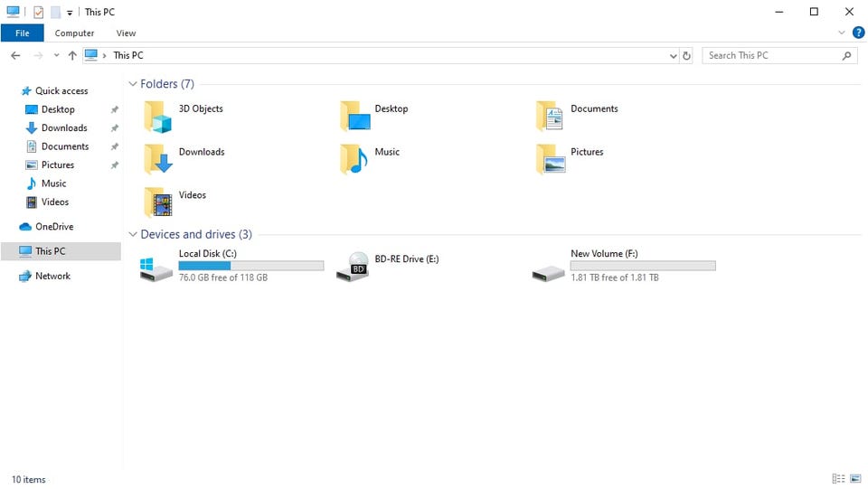Click the This PC address path text
868x489 pixels.
[x=127, y=55]
